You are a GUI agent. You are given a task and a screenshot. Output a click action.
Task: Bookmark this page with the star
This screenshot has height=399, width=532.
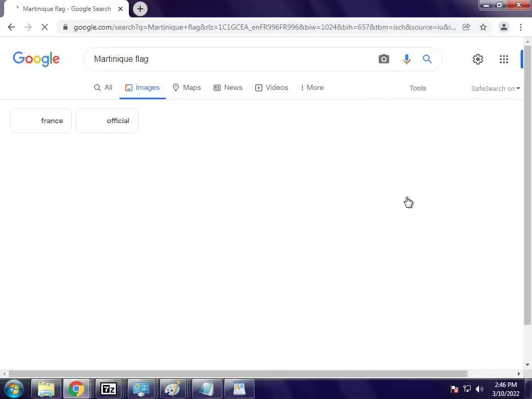point(483,27)
